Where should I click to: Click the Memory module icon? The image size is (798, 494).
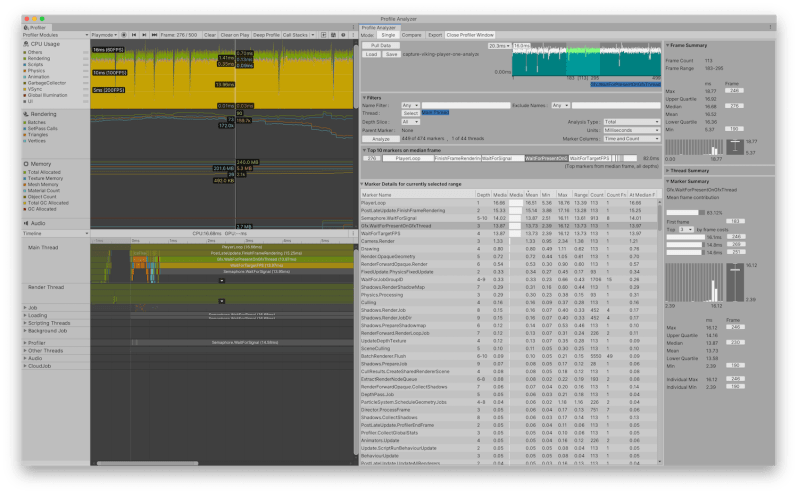tap(26, 164)
